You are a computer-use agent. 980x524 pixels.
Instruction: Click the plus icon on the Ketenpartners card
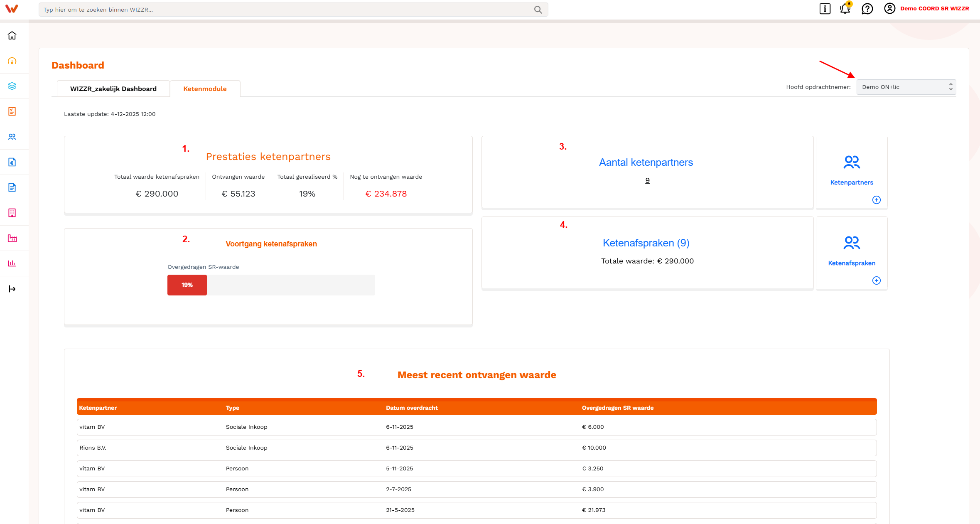(x=876, y=200)
